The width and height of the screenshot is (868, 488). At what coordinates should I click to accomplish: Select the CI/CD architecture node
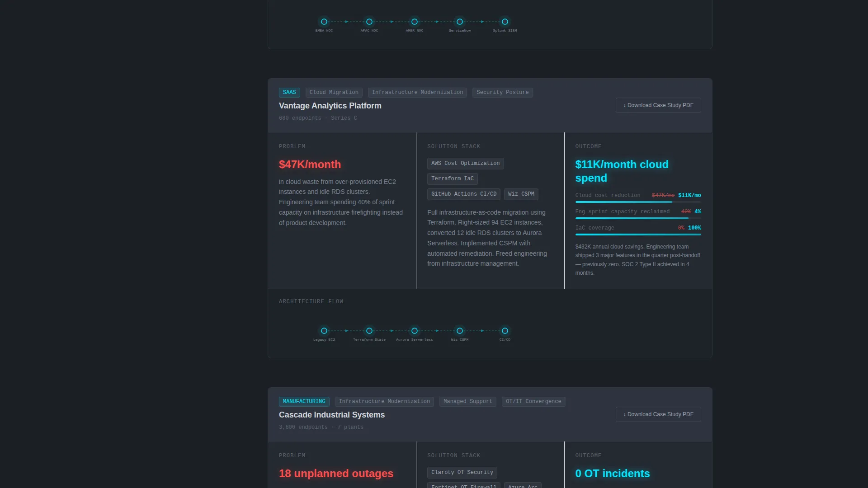pos(505,331)
